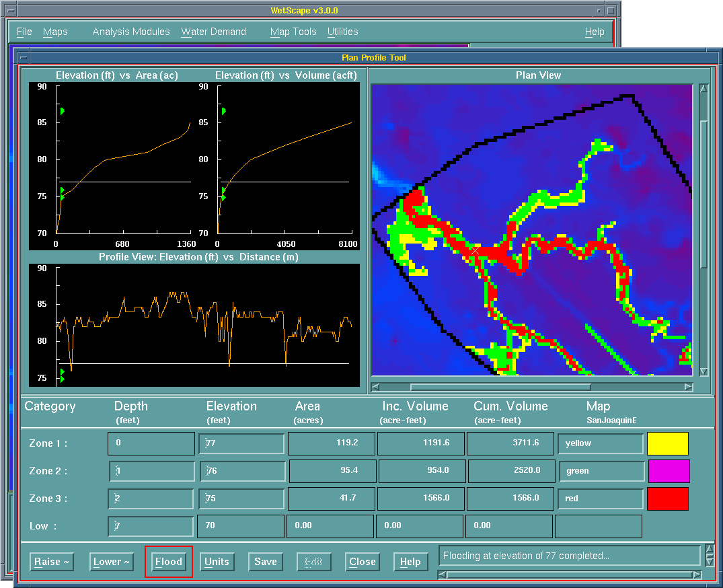This screenshot has width=723, height=588.
Task: Click the Zone 1 elevation input field
Action: pyautogui.click(x=242, y=444)
